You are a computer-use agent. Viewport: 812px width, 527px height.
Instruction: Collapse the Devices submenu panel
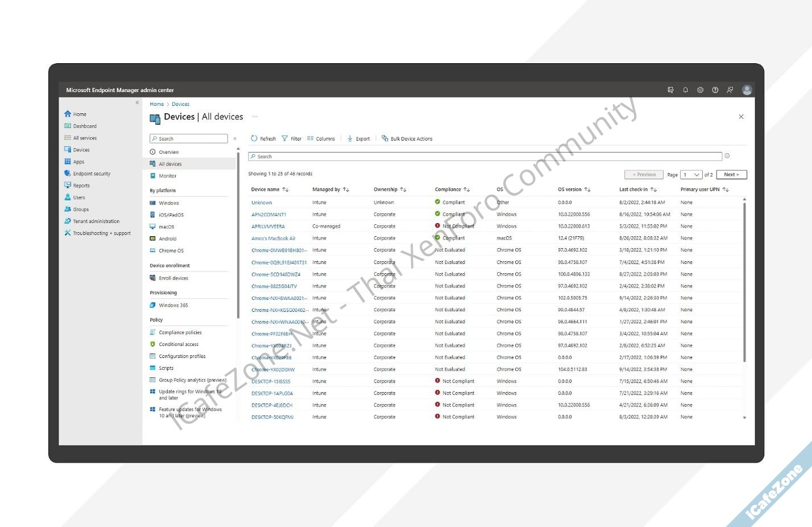[235, 138]
